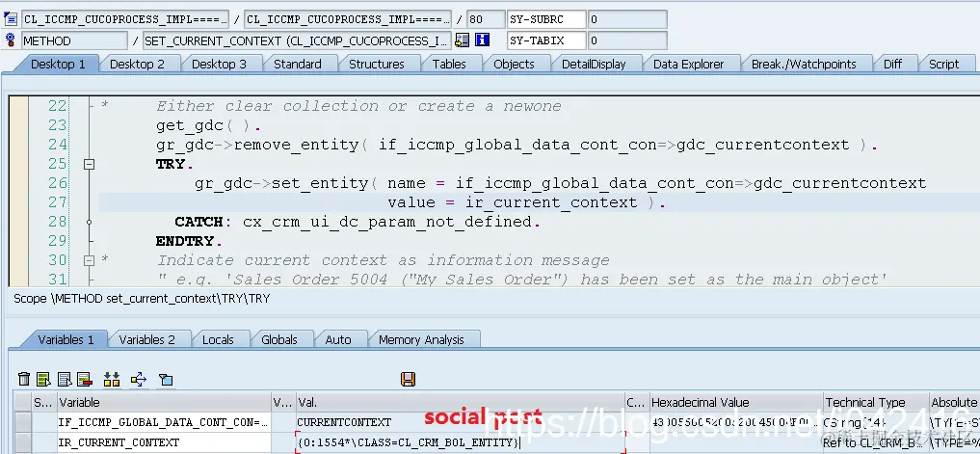Show the Globals tab
980x454 pixels.
[279, 339]
